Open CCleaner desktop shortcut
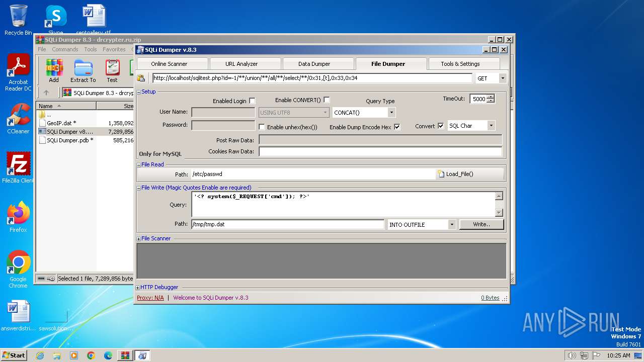The image size is (644, 362). [18, 119]
